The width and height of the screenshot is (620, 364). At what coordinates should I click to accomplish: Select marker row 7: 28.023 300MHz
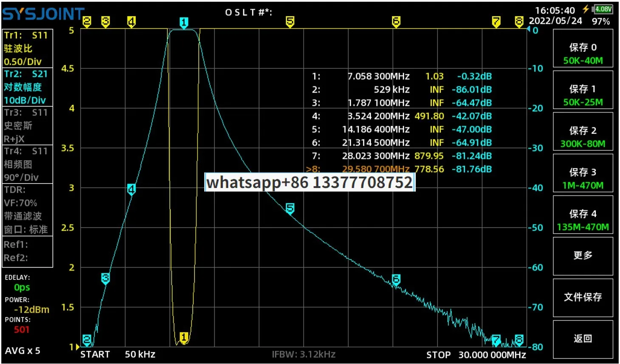[x=402, y=156]
